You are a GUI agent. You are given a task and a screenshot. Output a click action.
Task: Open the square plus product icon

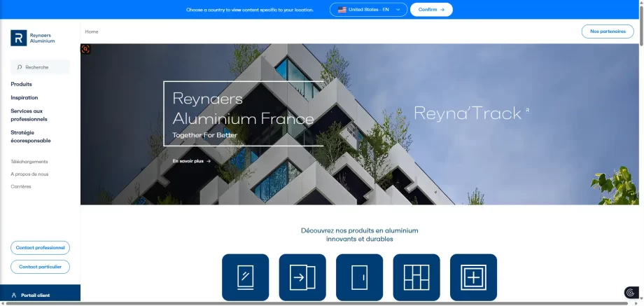474,277
